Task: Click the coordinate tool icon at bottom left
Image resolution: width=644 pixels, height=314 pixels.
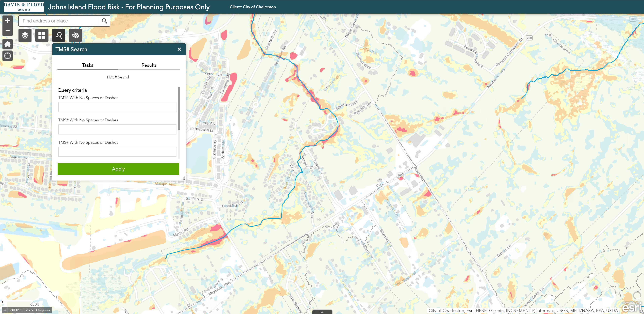Action: point(5,310)
